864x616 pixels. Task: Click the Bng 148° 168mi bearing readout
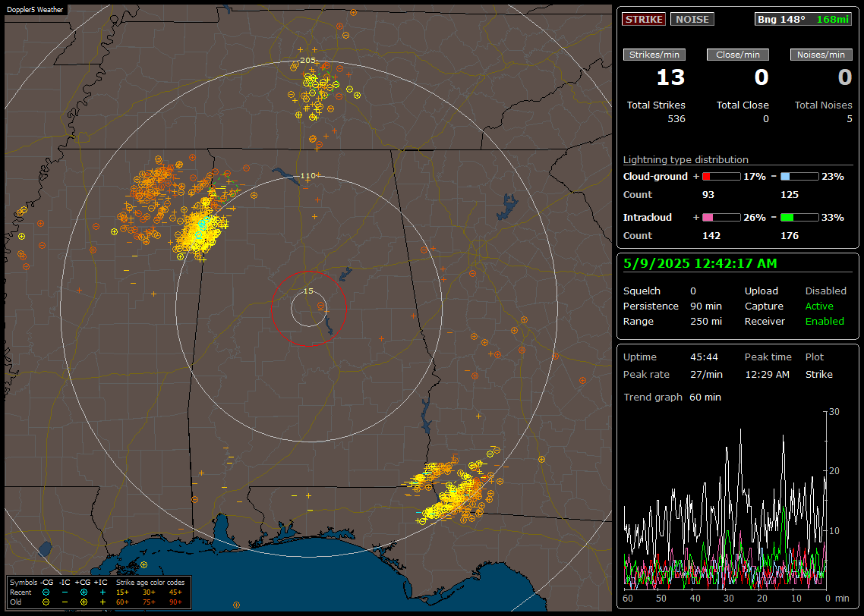(803, 19)
